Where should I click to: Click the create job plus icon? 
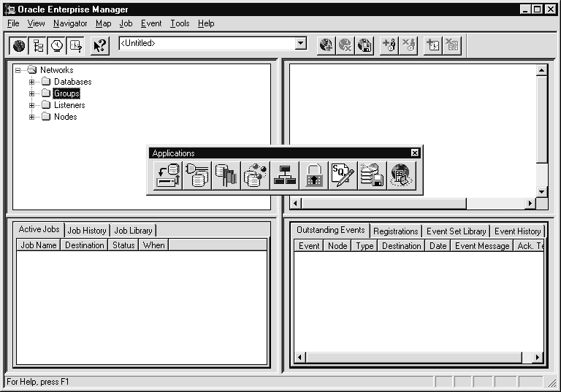point(389,45)
